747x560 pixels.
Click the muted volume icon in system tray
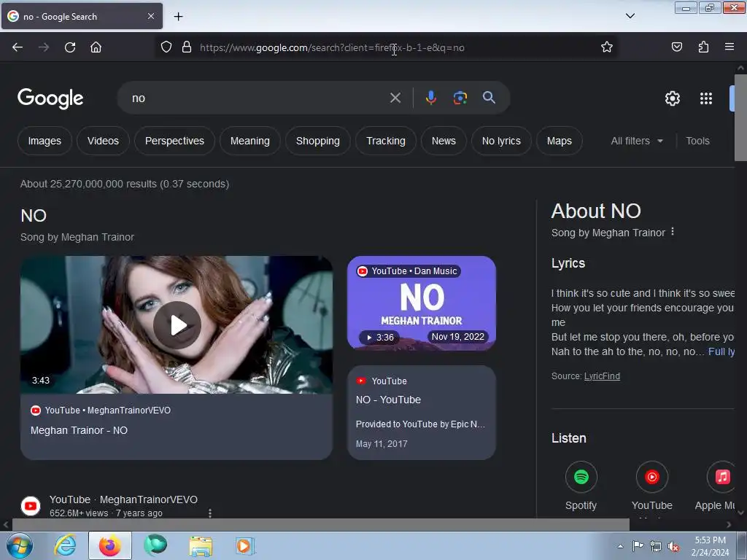pos(673,546)
